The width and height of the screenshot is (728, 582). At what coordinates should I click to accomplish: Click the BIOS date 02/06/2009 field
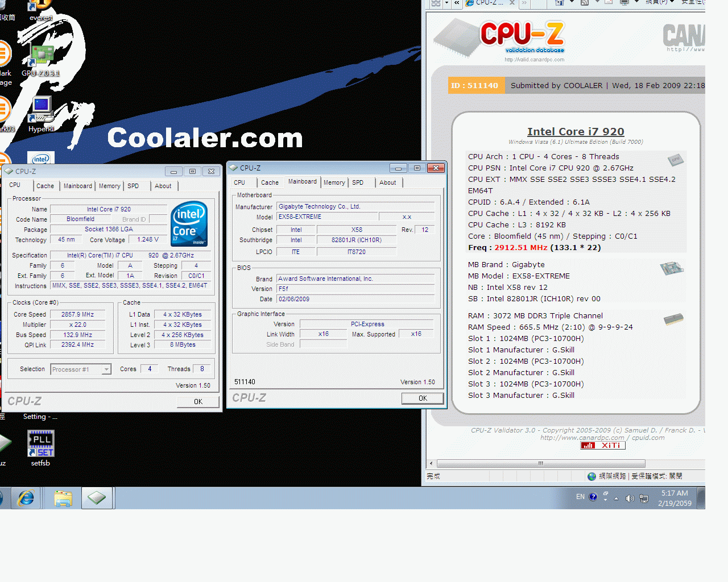355,299
